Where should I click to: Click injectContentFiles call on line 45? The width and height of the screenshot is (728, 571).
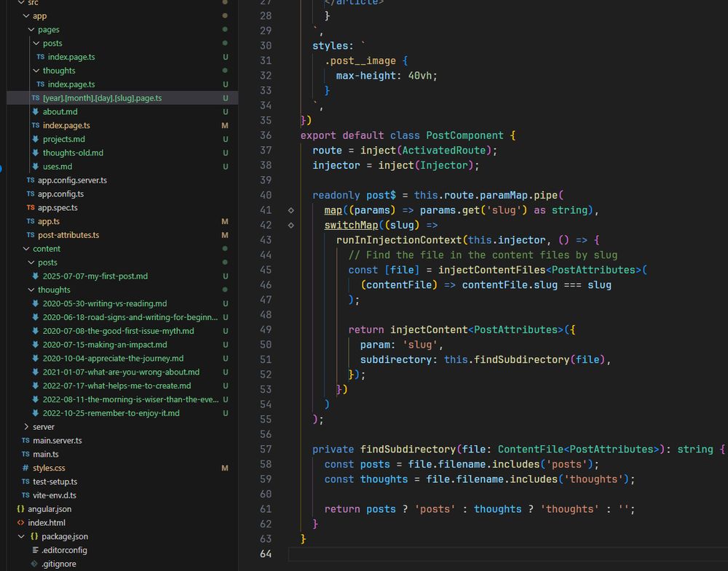492,270
